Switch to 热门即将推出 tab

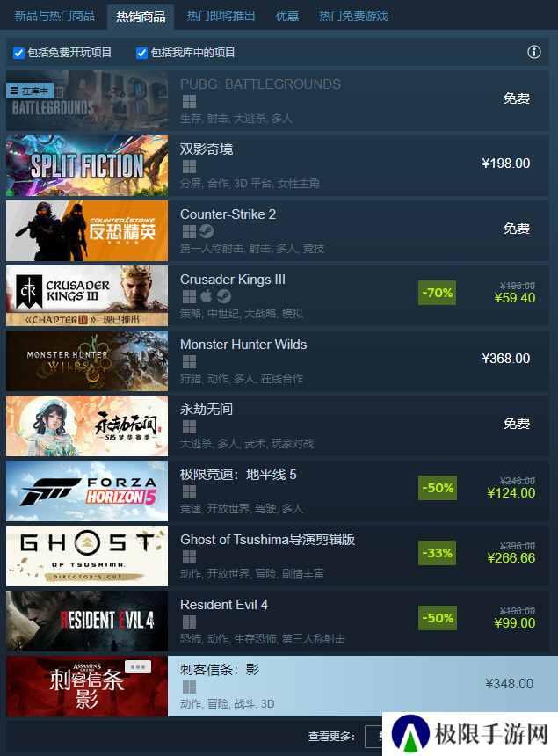221,16
